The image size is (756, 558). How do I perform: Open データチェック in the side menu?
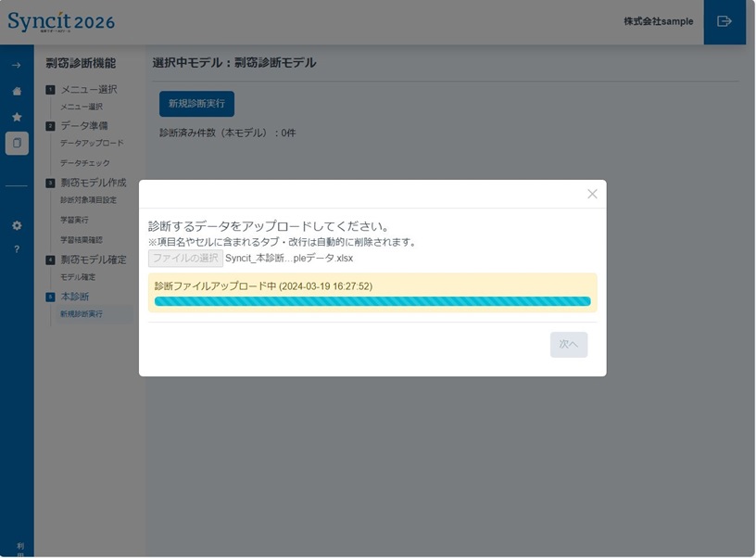tap(85, 163)
